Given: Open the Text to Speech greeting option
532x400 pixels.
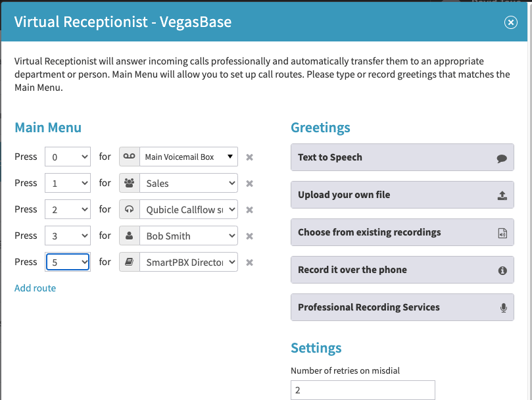Looking at the screenshot, I should [402, 157].
